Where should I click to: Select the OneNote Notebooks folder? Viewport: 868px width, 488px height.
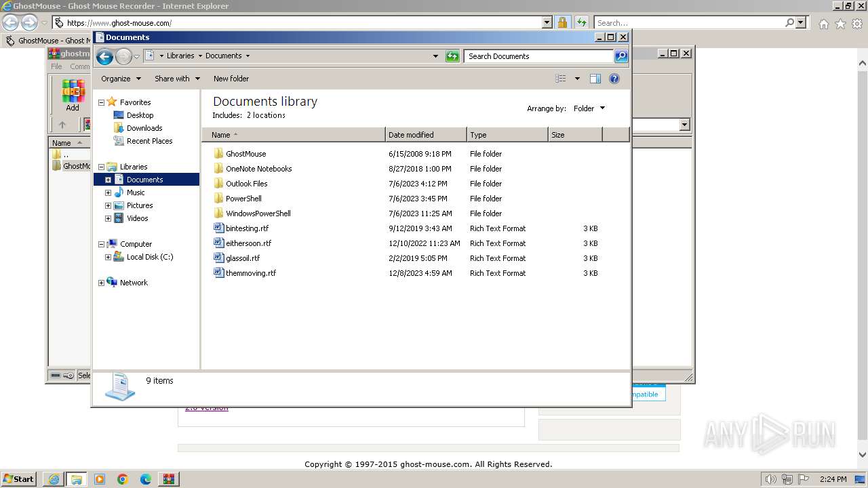pos(258,169)
